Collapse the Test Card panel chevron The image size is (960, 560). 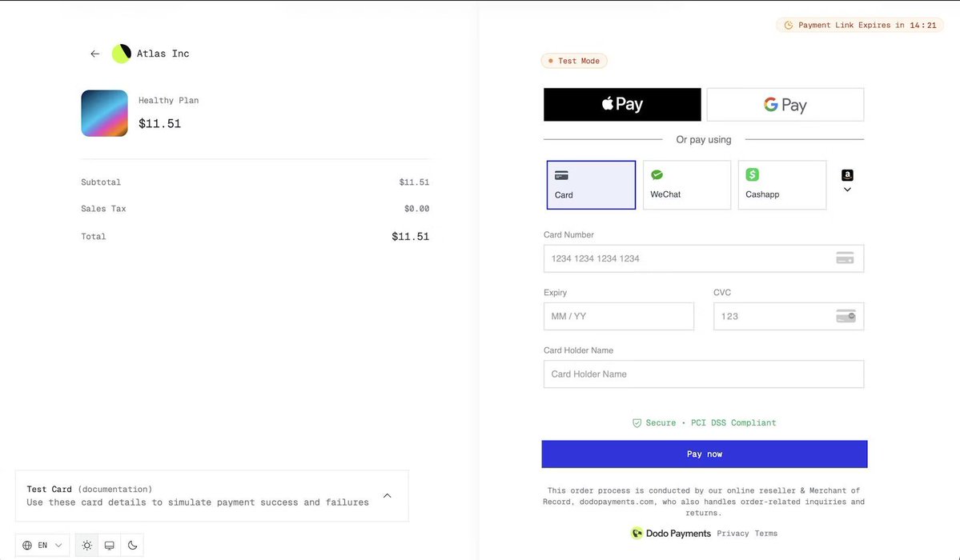387,496
